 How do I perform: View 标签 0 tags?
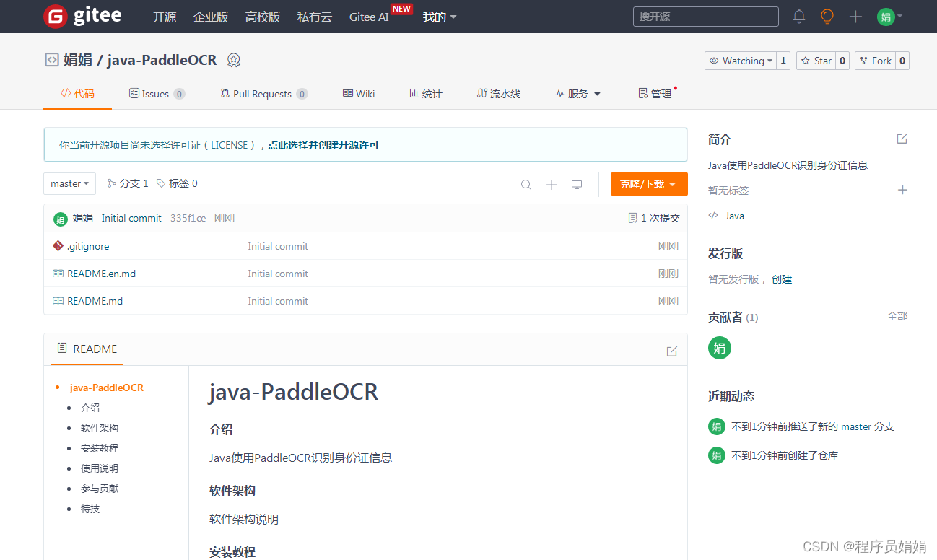pyautogui.click(x=177, y=184)
